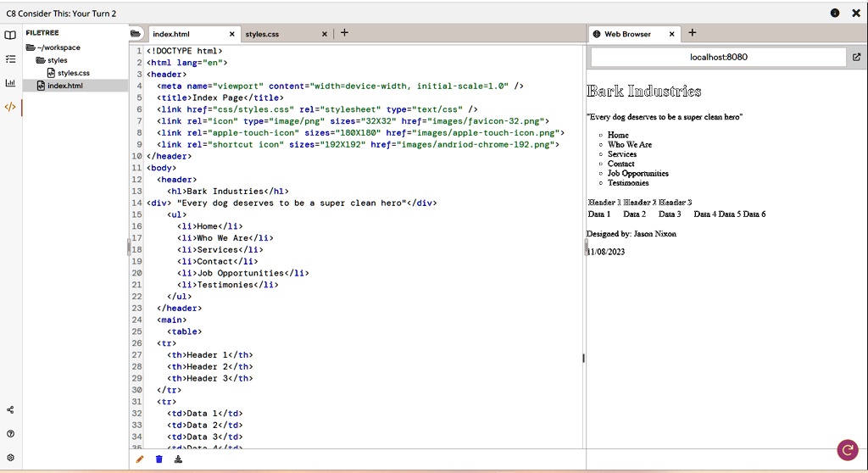Click the Bark Industries heading in browser preview
Viewport: 868px width, 473px height.
pyautogui.click(x=644, y=92)
